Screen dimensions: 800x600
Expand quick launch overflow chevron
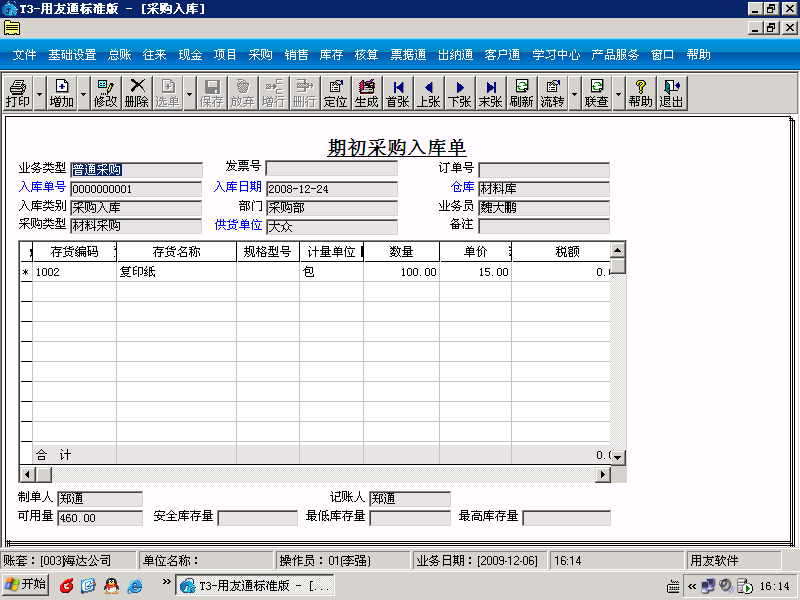(166, 582)
